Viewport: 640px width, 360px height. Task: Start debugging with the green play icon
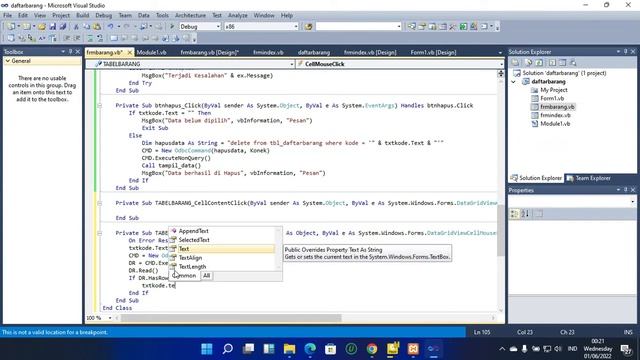172,27
